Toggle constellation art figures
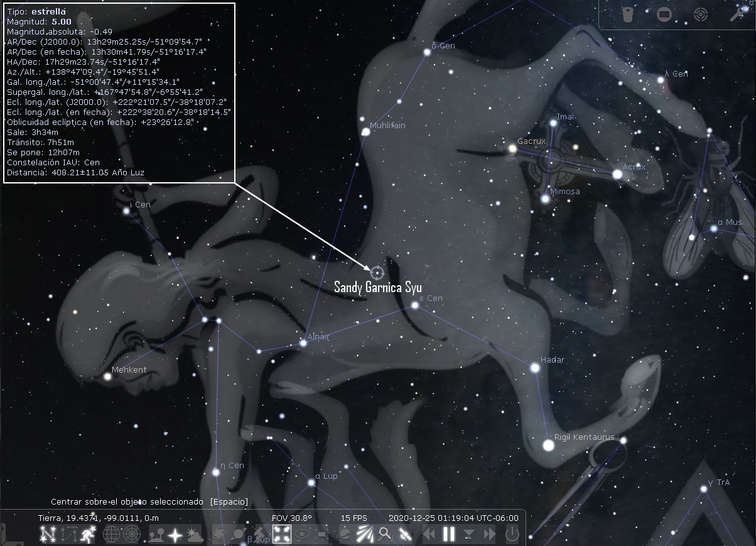The width and height of the screenshot is (756, 546). pos(87,535)
